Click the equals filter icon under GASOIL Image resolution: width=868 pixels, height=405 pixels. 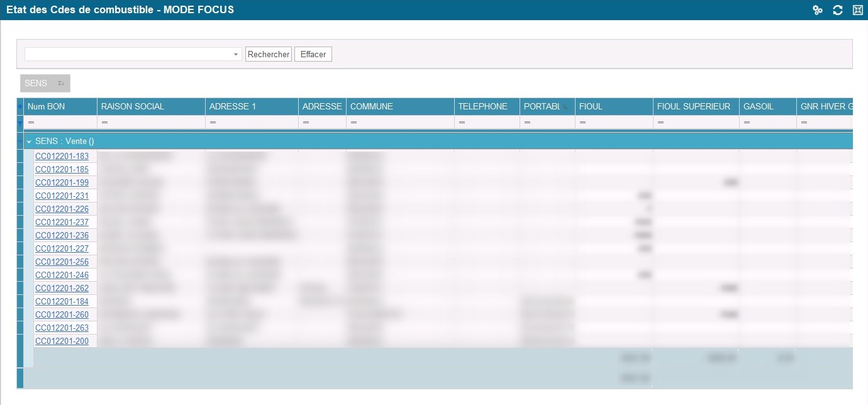point(748,122)
